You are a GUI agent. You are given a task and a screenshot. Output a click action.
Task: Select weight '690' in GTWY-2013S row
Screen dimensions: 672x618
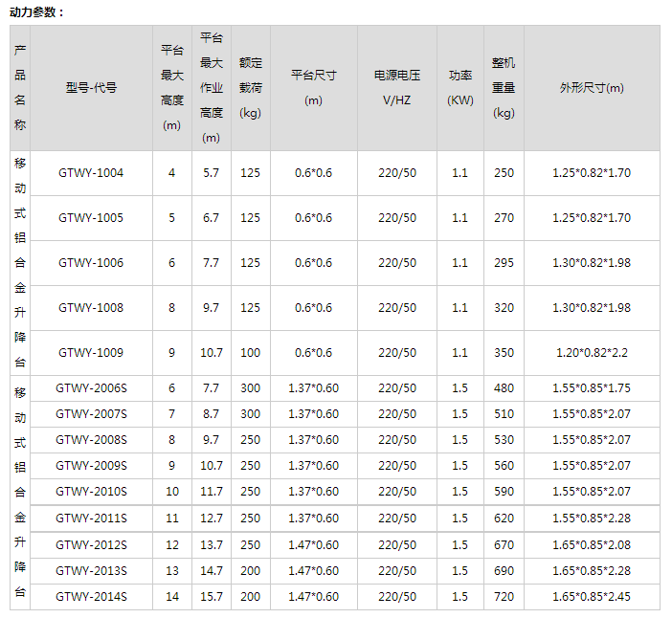[504, 571]
